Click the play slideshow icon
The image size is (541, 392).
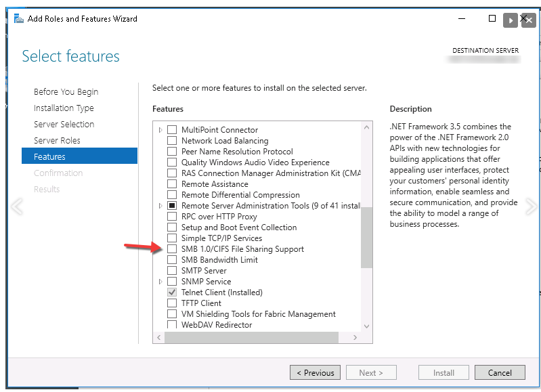510,20
